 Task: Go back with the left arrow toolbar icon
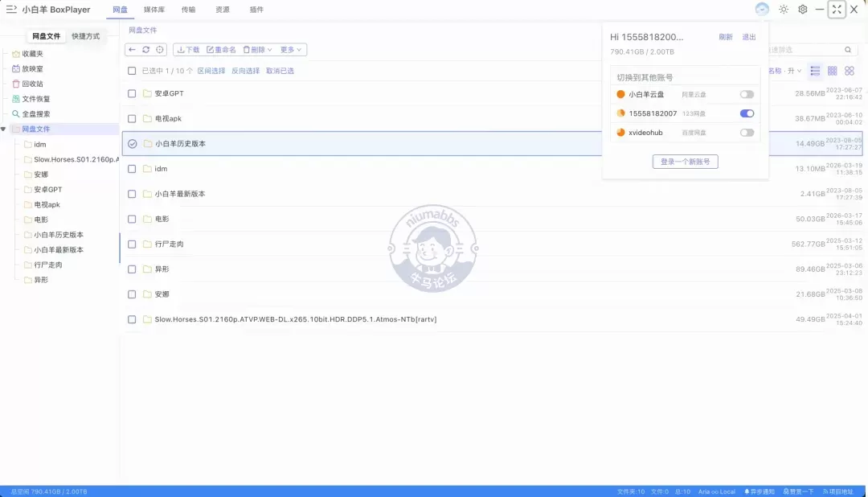[132, 49]
